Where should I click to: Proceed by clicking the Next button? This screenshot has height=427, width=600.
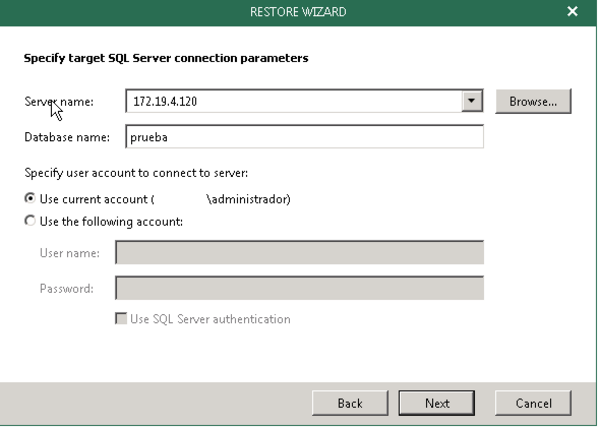[x=436, y=403]
